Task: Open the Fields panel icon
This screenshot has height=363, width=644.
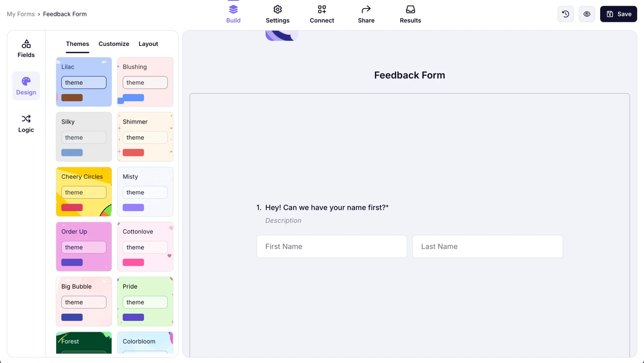Action: pyautogui.click(x=26, y=44)
